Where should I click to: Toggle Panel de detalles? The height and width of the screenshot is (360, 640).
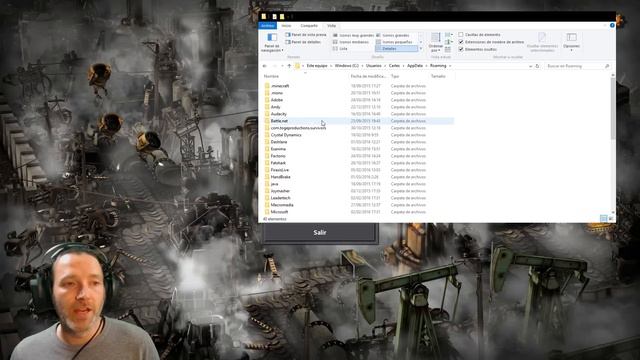303,42
